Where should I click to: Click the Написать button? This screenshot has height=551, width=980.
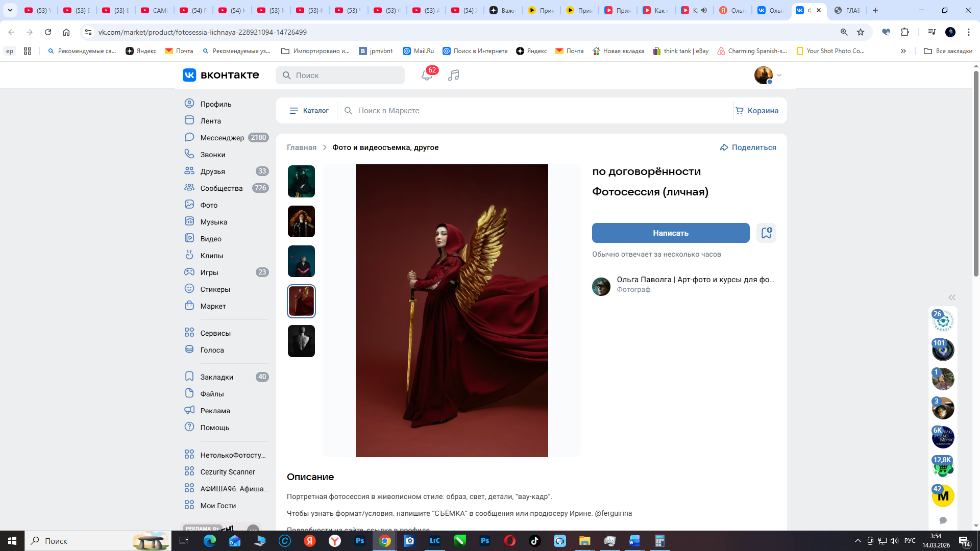pyautogui.click(x=670, y=233)
